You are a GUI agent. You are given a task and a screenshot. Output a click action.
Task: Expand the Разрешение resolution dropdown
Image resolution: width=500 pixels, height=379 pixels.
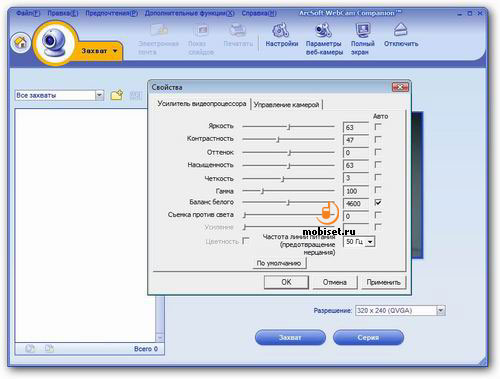point(441,311)
